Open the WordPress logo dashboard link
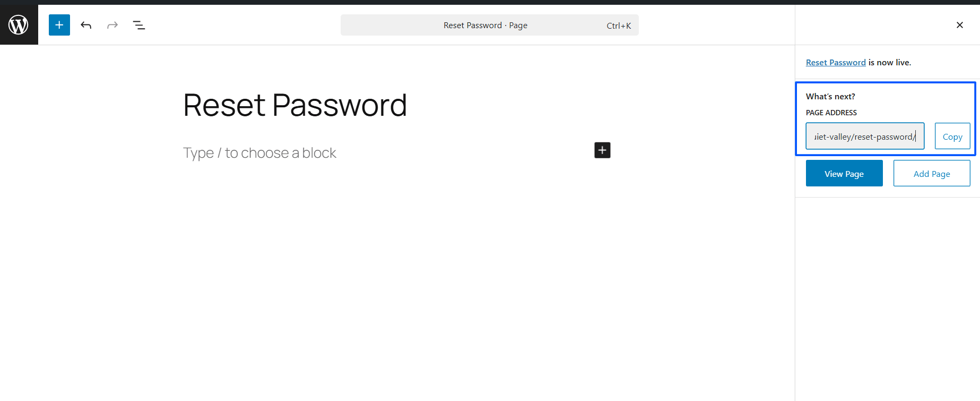 (x=19, y=25)
